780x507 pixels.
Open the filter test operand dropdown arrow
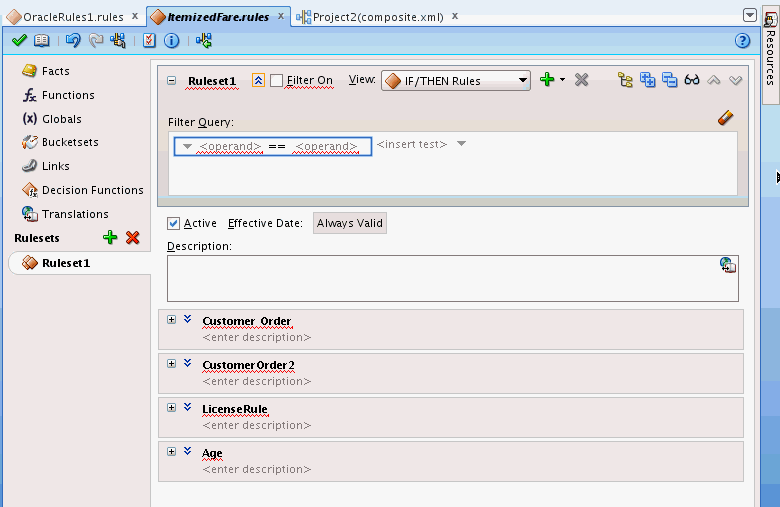(x=188, y=146)
